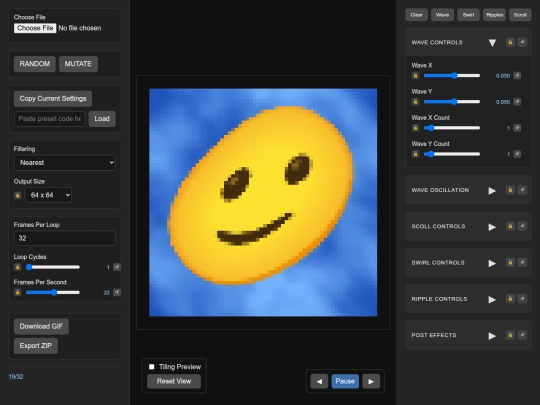Expand the Wave Oscillation section
Viewport: 540px width, 405px height.
492,190
